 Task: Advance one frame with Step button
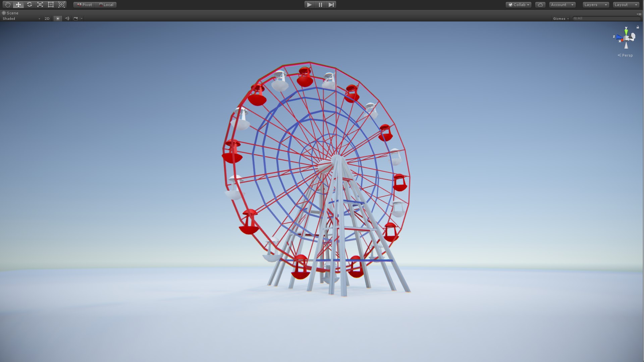(x=331, y=5)
